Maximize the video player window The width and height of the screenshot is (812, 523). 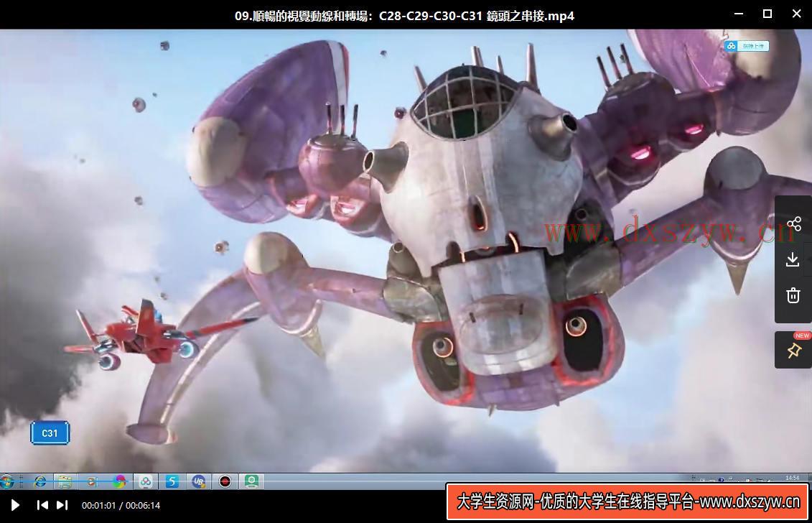pos(767,14)
